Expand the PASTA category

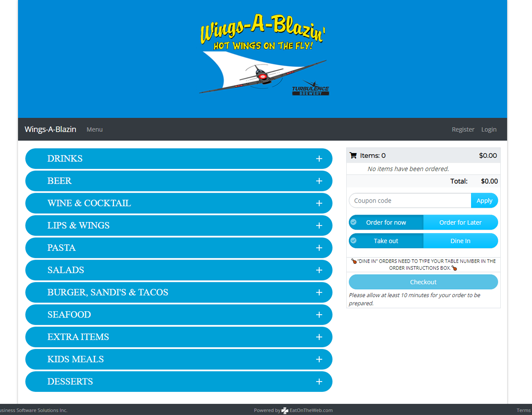pyautogui.click(x=179, y=248)
